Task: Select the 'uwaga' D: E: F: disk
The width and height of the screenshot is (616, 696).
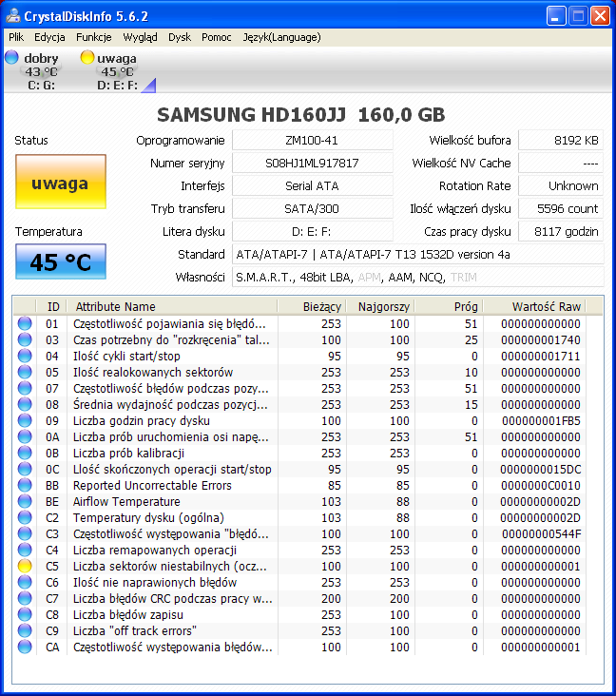Action: pos(116,71)
